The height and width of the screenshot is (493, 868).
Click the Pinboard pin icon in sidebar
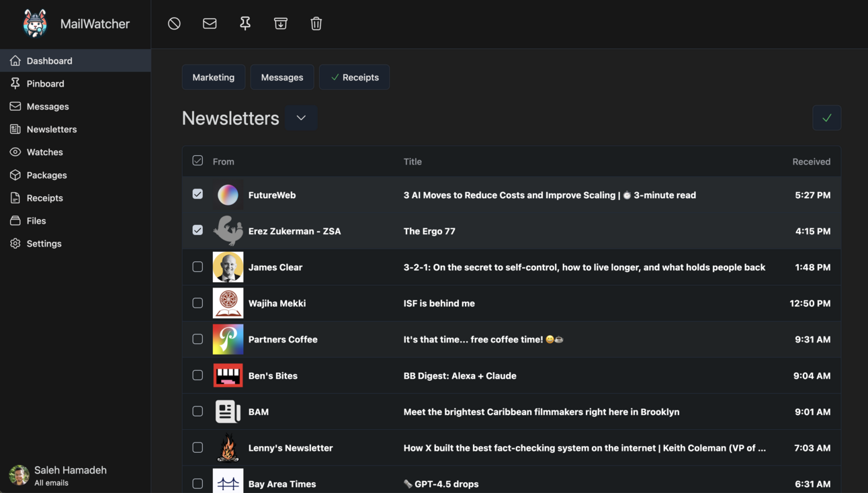15,83
